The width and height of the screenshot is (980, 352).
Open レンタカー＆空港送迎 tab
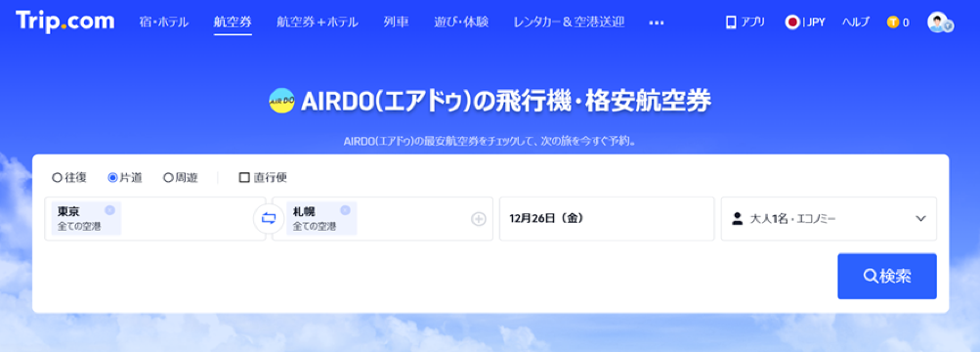pos(569,22)
